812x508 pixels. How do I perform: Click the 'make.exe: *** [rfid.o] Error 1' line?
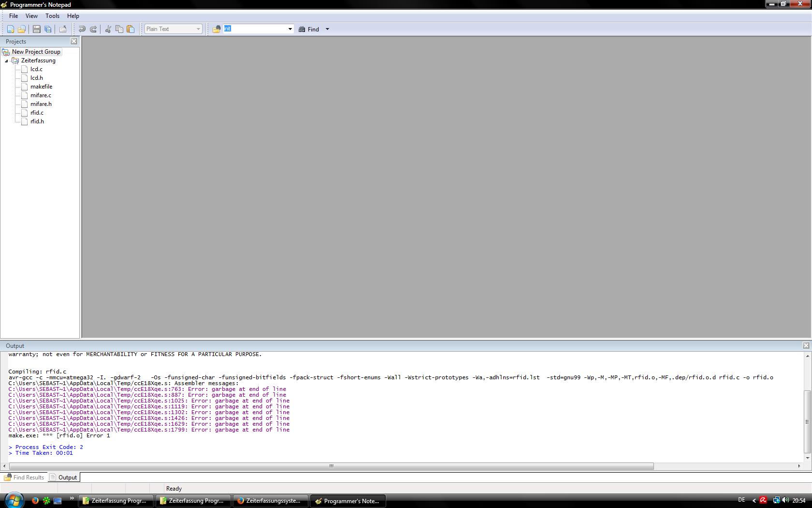59,435
